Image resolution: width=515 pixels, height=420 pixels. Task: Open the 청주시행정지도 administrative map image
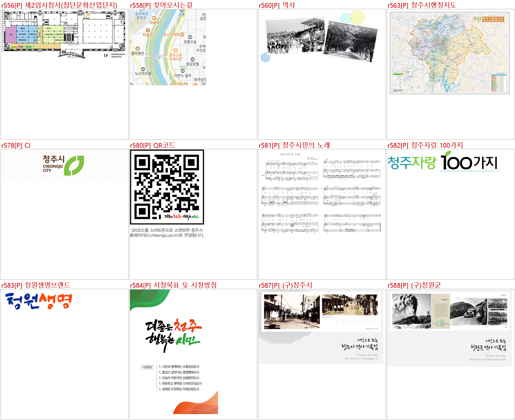(x=450, y=53)
